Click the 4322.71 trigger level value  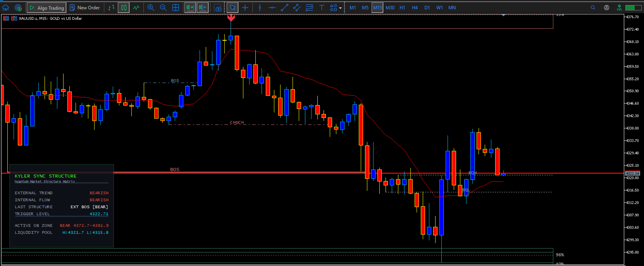click(x=99, y=214)
